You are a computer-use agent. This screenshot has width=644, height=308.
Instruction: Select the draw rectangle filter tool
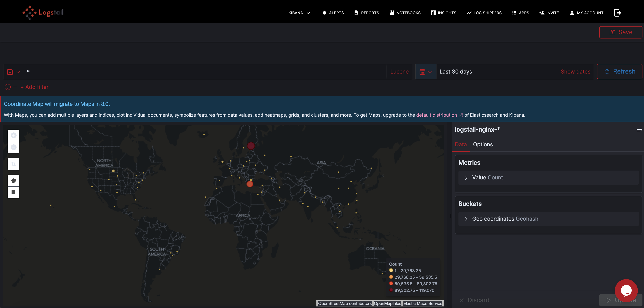13,192
